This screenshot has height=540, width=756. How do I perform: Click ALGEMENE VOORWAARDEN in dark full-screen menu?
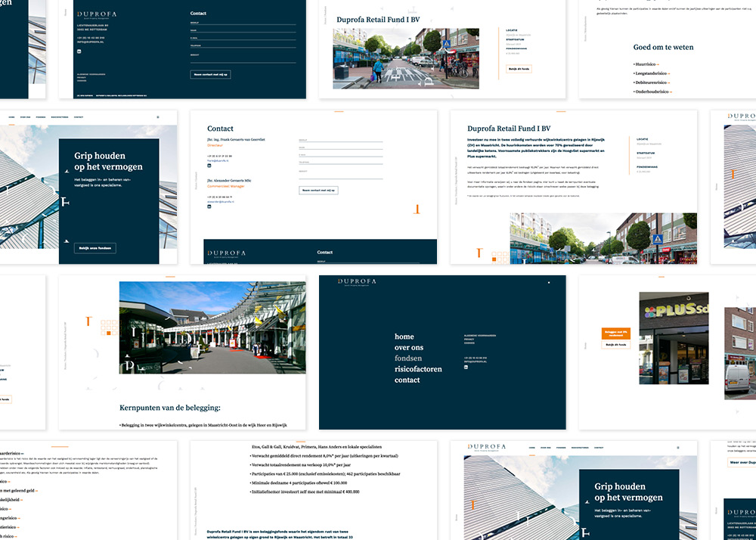pos(480,335)
